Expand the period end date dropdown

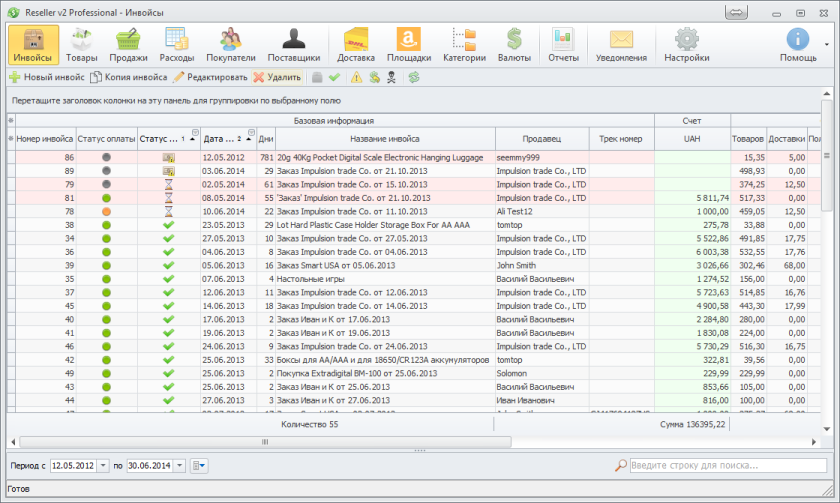click(x=179, y=466)
